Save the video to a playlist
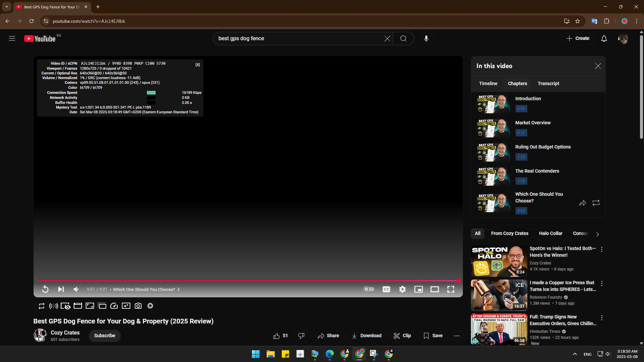 coord(433,336)
